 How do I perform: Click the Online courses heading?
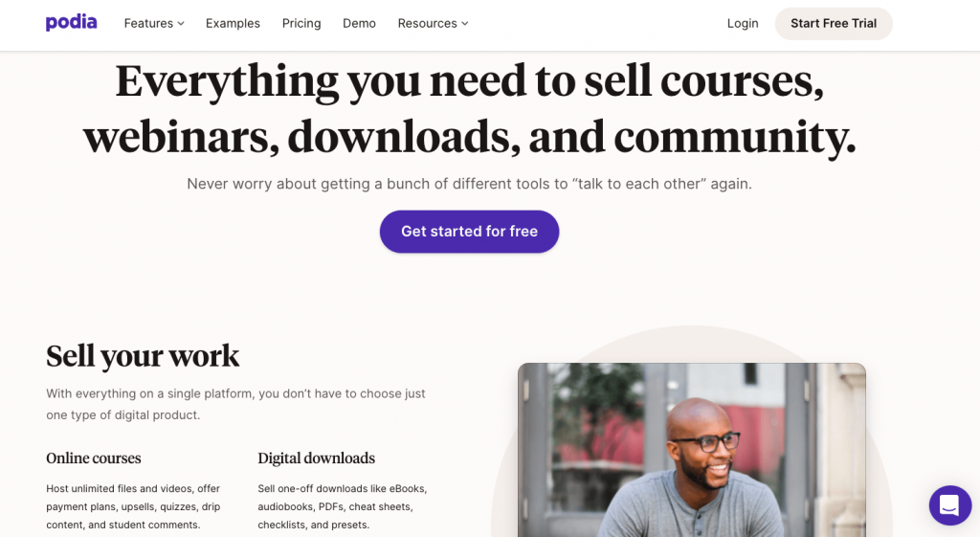[x=94, y=459]
